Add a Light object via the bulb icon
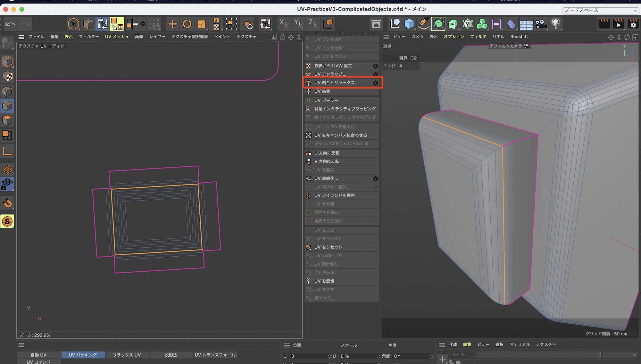641x364 pixels. pos(555,24)
